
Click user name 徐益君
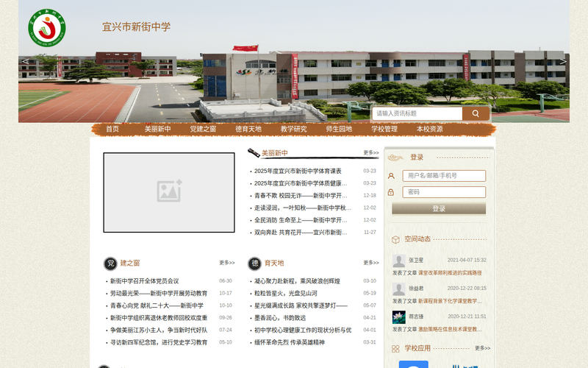[x=416, y=289]
